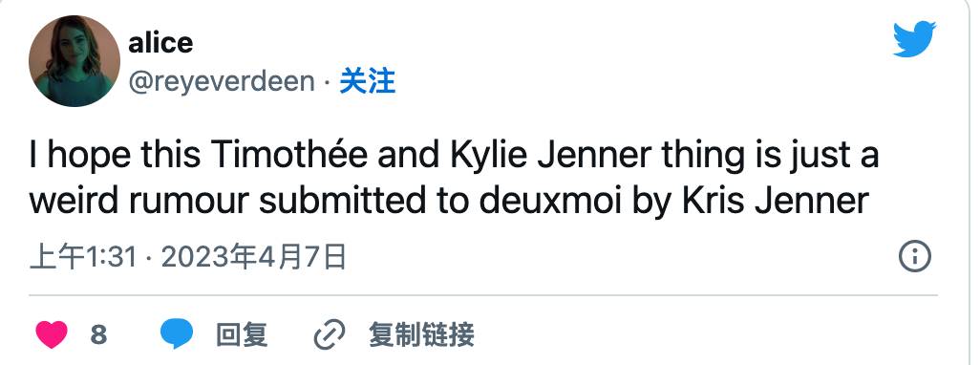Open alice's profile avatar photo
This screenshot has width=980, height=365.
75,61
